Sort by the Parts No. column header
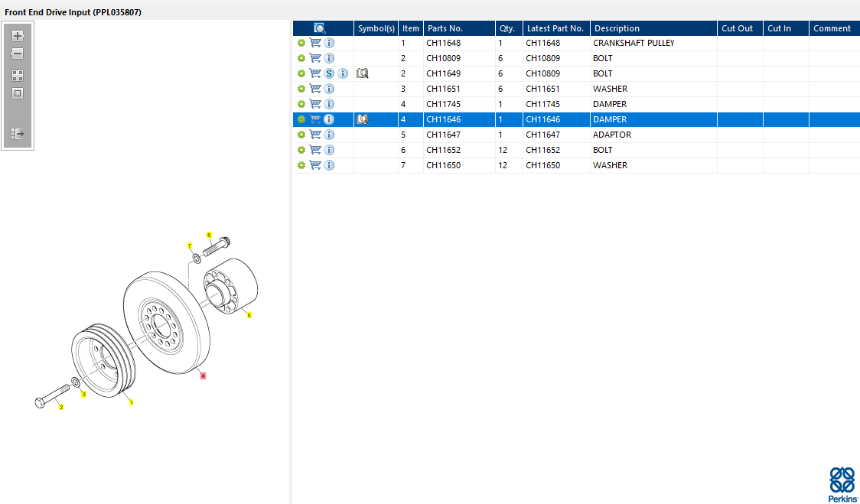 point(460,28)
